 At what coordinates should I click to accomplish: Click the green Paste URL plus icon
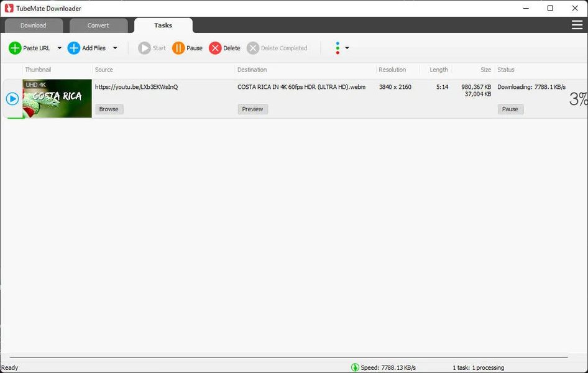(15, 48)
